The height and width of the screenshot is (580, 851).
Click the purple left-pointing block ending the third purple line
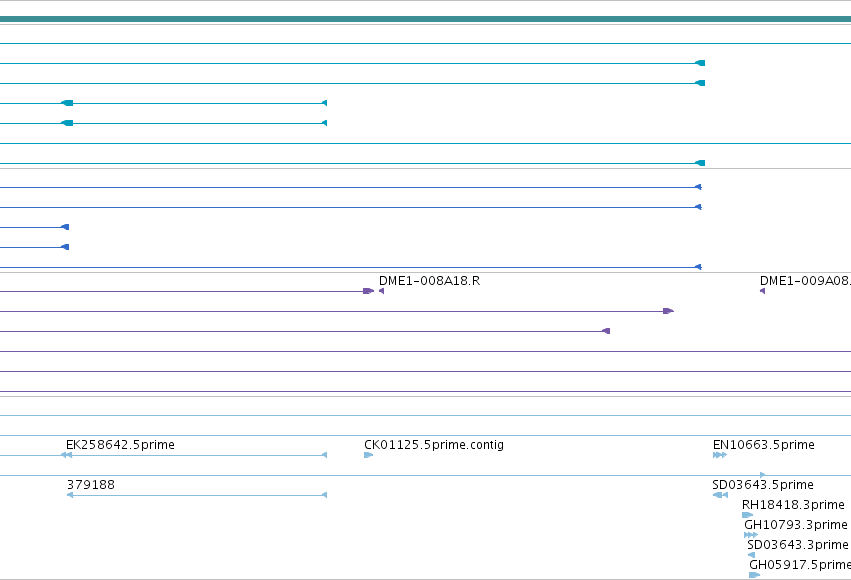point(606,331)
